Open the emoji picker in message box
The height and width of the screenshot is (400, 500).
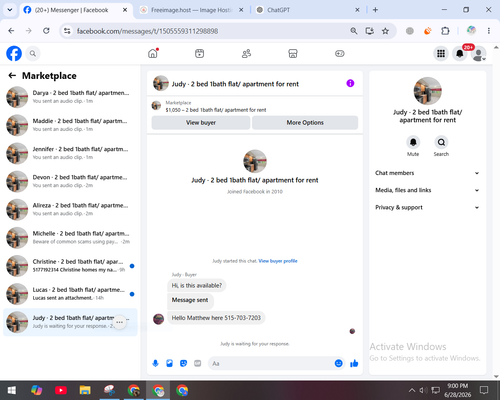(x=338, y=363)
